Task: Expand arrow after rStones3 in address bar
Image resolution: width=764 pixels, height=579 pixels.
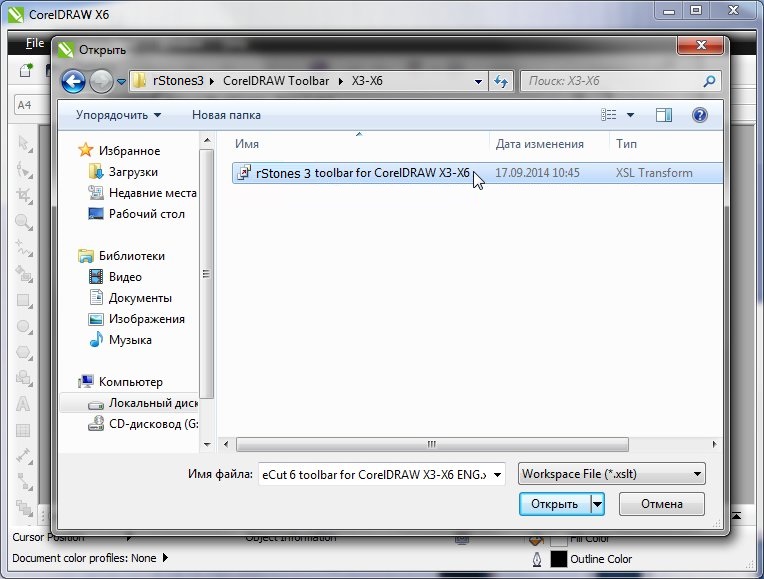Action: pyautogui.click(x=212, y=81)
